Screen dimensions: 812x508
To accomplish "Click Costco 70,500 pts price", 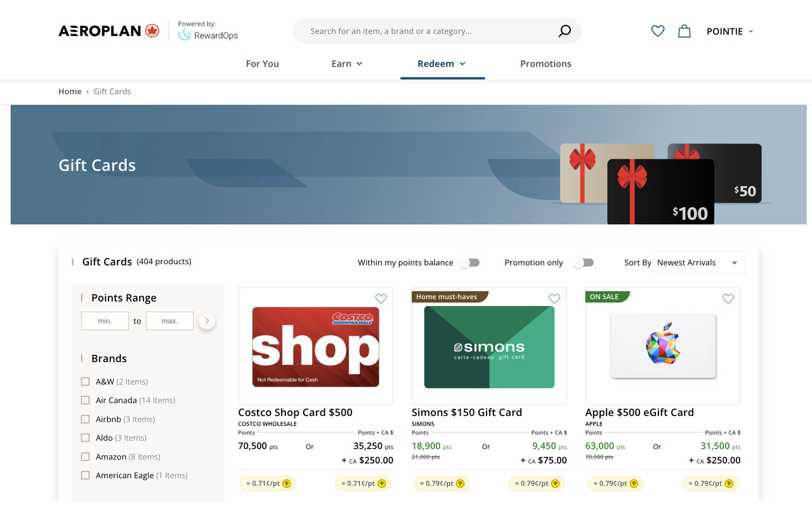I will coord(258,446).
